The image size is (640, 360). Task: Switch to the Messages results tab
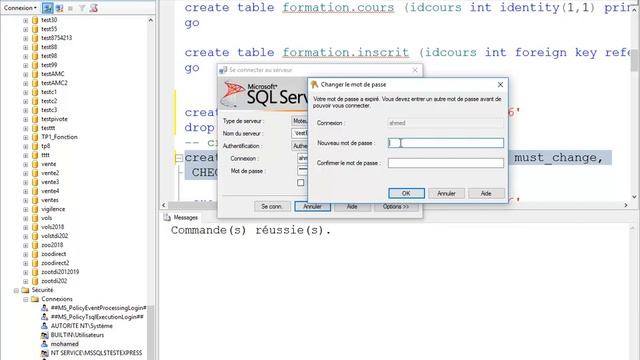click(181, 218)
